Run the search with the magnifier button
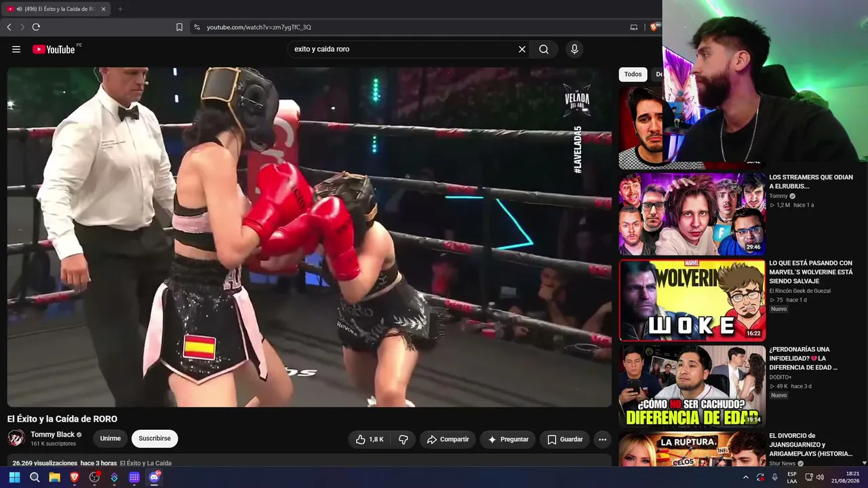 [544, 49]
